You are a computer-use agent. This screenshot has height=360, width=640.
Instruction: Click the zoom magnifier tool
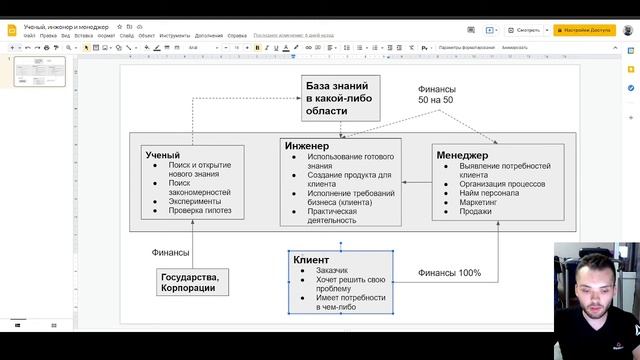tap(69, 48)
